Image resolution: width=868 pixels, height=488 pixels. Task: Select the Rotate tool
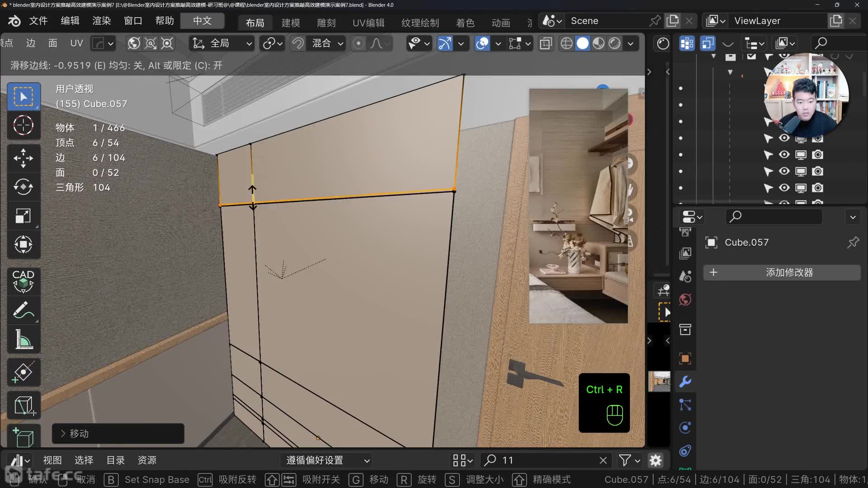(23, 187)
